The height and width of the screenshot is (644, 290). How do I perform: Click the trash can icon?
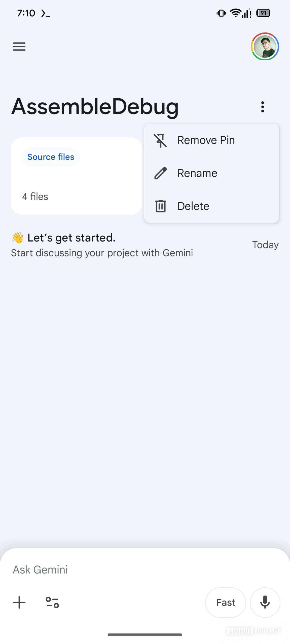pyautogui.click(x=160, y=206)
